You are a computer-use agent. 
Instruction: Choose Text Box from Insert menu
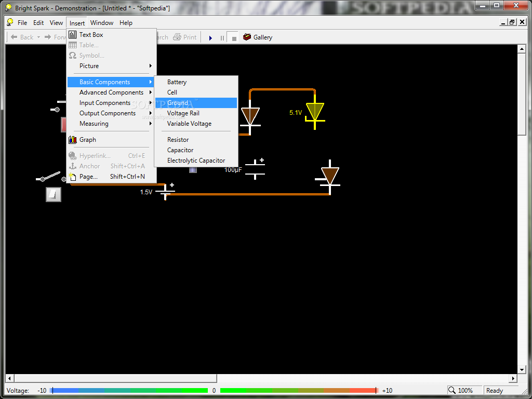click(x=111, y=35)
